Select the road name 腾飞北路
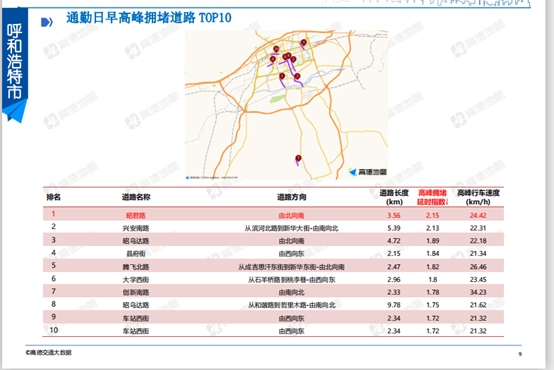 [x=136, y=267]
